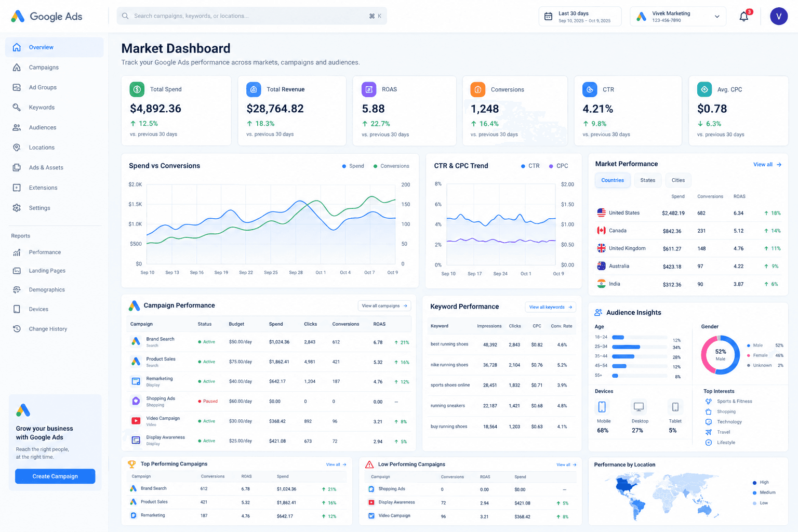Screen dimensions: 798x532
Task: Switch to the Countries tab
Action: [613, 180]
